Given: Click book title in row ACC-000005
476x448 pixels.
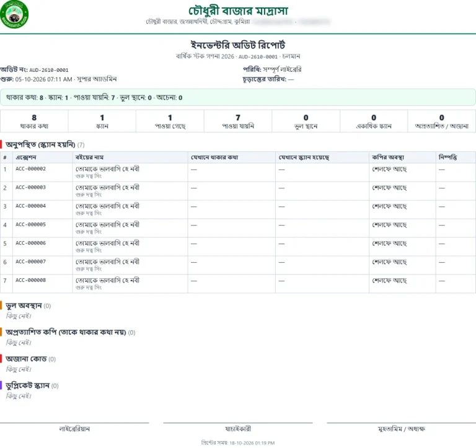Looking at the screenshot, I should point(107,224).
